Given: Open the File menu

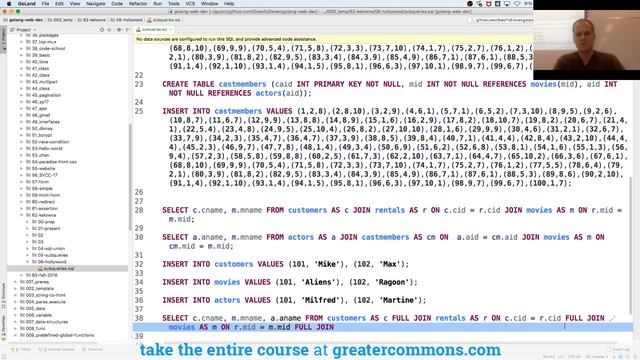Looking at the screenshot, I should (x=45, y=4).
